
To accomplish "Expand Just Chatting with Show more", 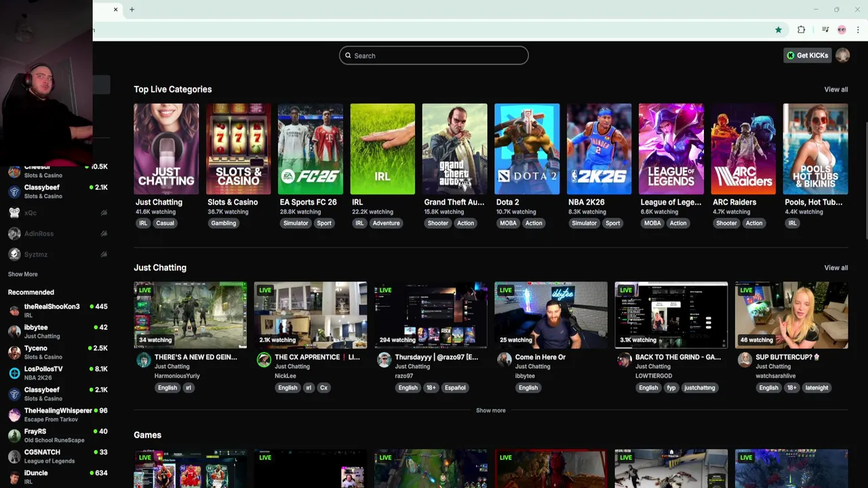I will click(490, 410).
